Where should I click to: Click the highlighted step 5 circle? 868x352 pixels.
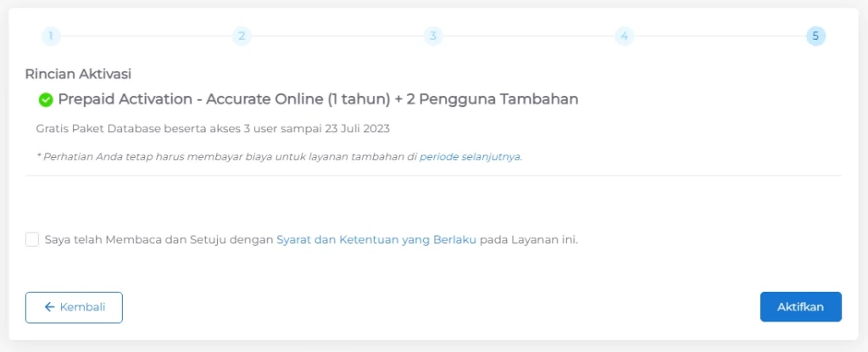point(815,36)
